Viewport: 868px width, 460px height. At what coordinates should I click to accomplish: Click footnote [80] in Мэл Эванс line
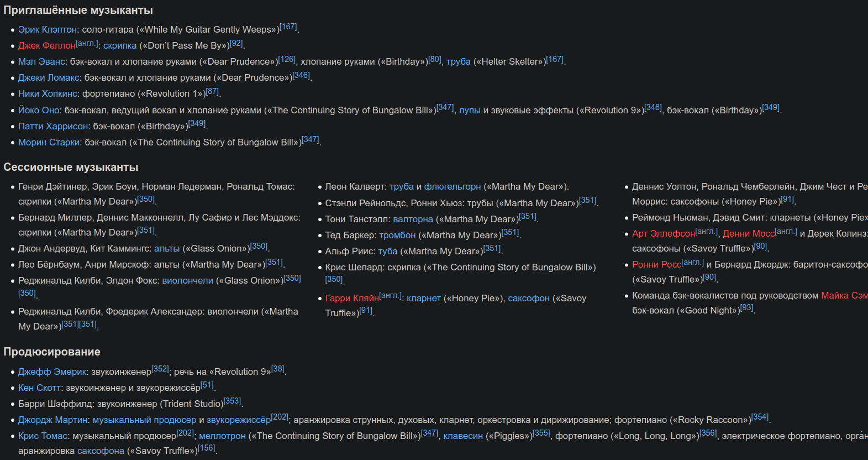click(x=435, y=59)
